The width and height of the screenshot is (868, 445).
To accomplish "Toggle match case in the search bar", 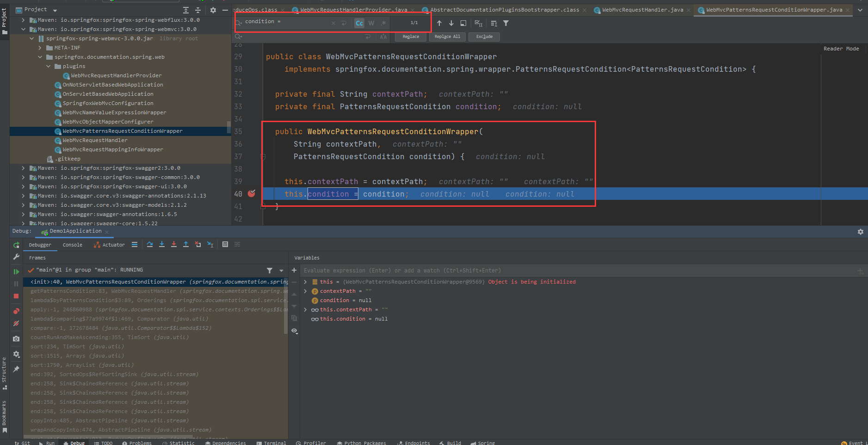I will 359,23.
